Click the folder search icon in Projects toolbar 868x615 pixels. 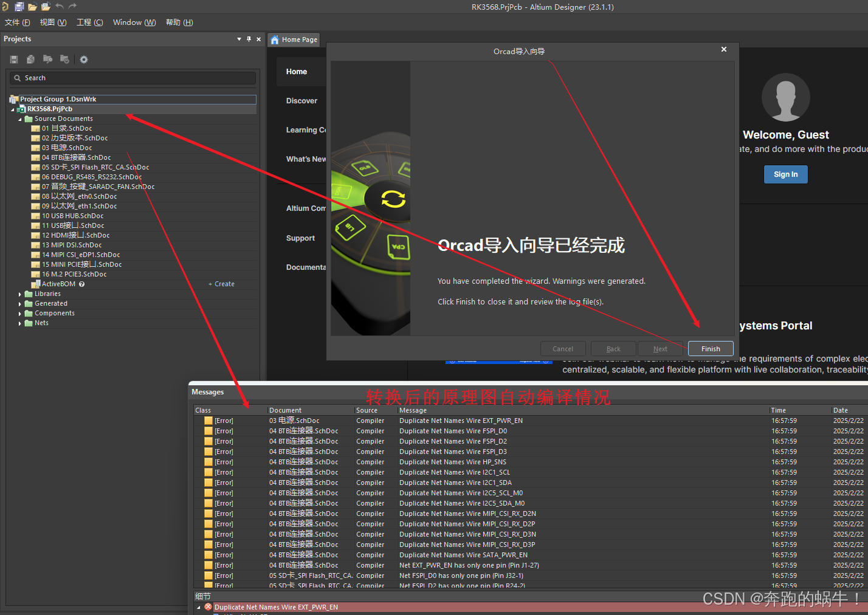coord(47,60)
